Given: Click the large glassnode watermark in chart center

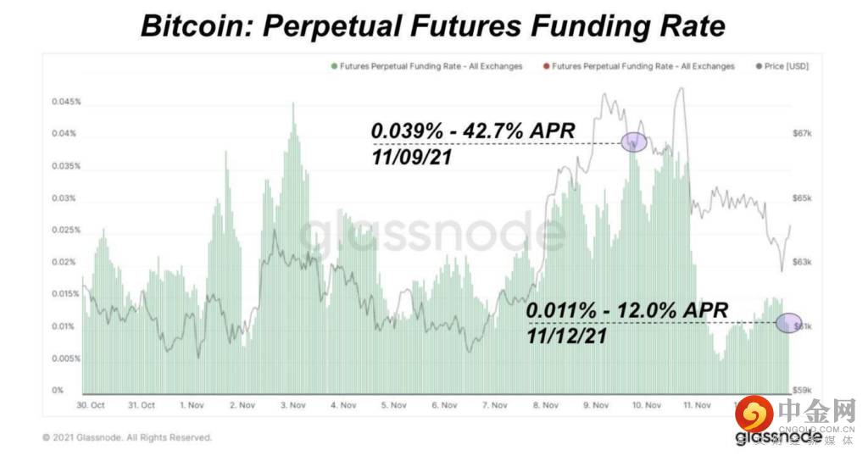Looking at the screenshot, I should tap(434, 232).
